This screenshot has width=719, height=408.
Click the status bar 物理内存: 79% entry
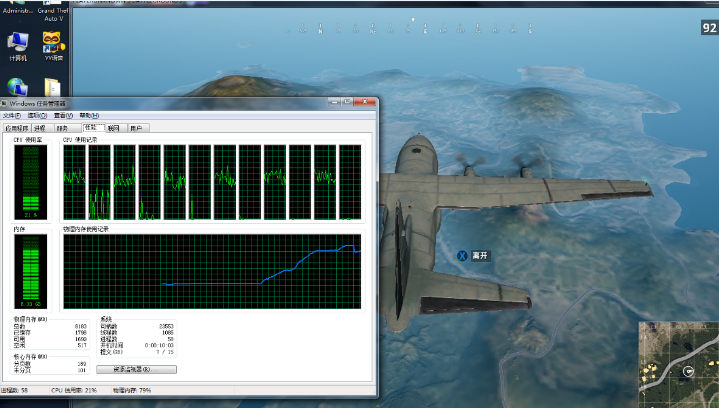(x=132, y=391)
